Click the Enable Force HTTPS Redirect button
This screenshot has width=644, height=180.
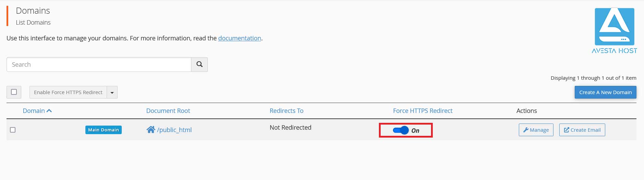click(68, 92)
